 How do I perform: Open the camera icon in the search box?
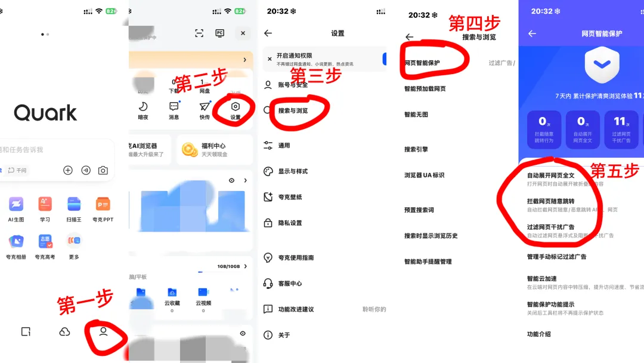103,170
